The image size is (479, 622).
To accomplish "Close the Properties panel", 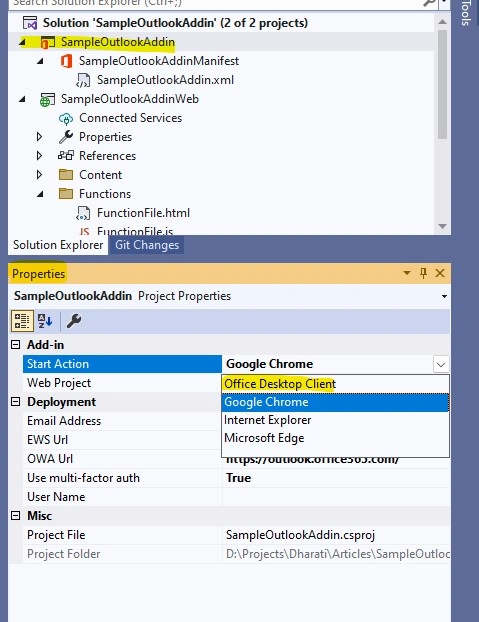I will pos(440,273).
